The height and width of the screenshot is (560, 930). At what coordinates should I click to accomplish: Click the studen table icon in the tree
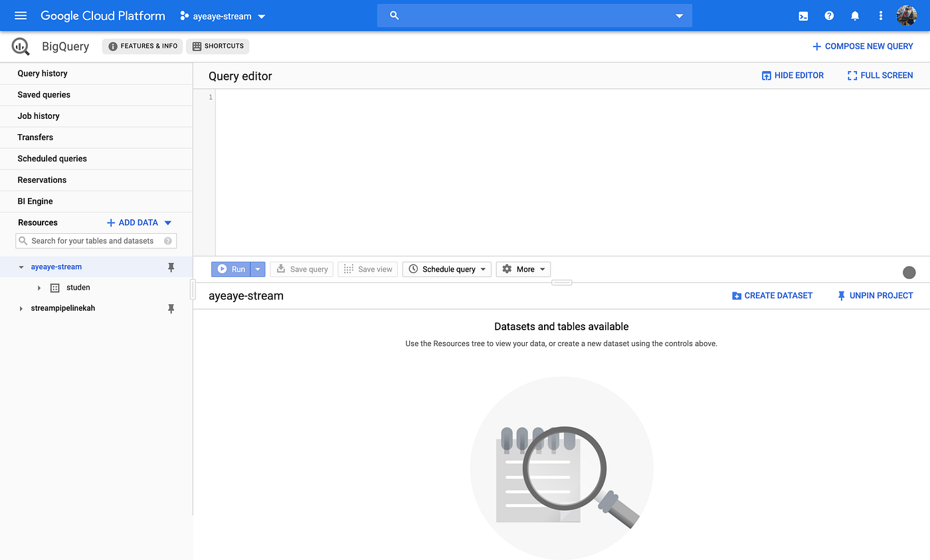tap(54, 287)
